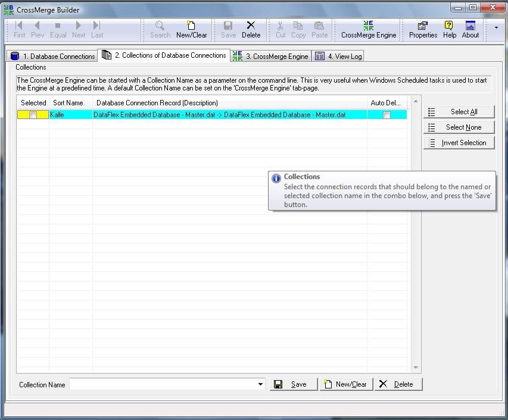This screenshot has width=508, height=420.
Task: Click the Equal record toolbar icon
Action: click(58, 29)
